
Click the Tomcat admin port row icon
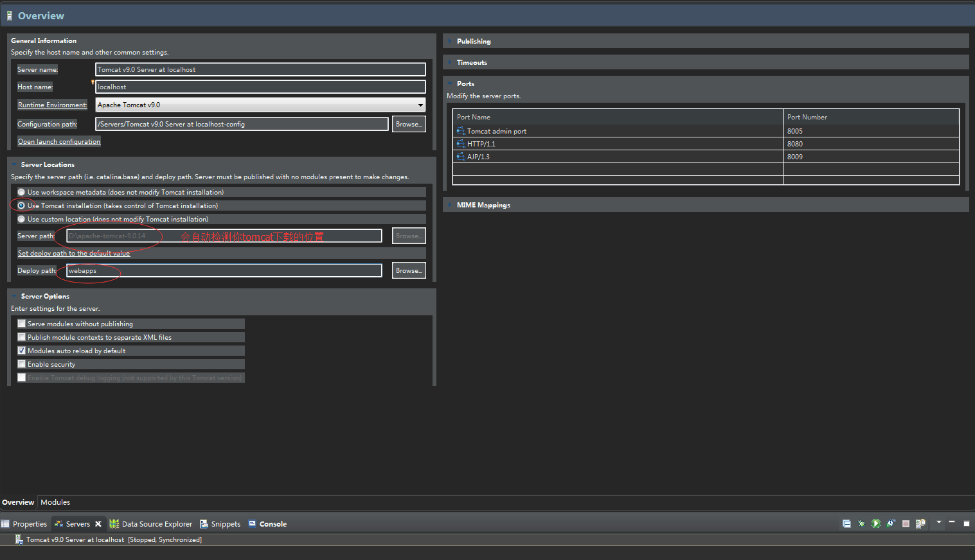(x=460, y=131)
